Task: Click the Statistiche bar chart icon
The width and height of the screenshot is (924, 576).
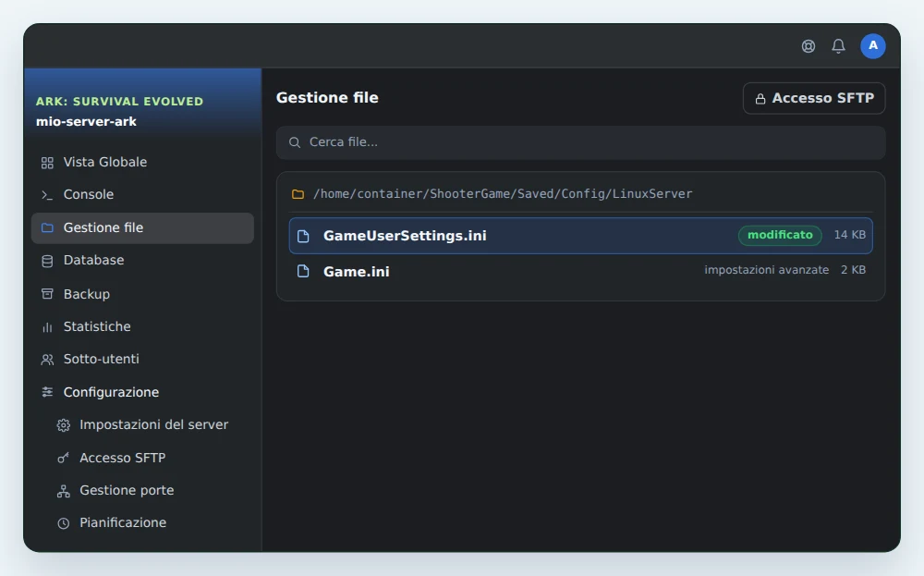Action: [47, 327]
